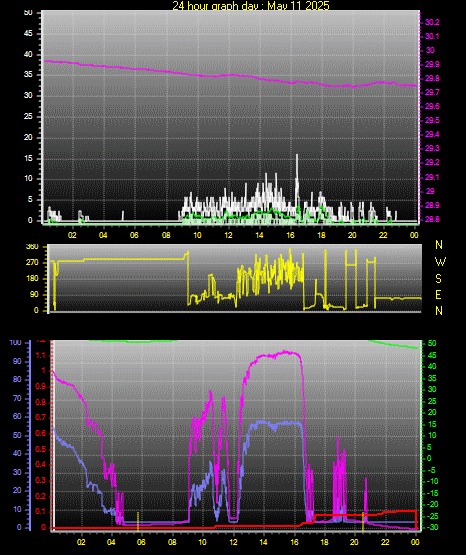Click the red 0.9 rain axis label
The width and height of the screenshot is (466, 555).
(41, 387)
